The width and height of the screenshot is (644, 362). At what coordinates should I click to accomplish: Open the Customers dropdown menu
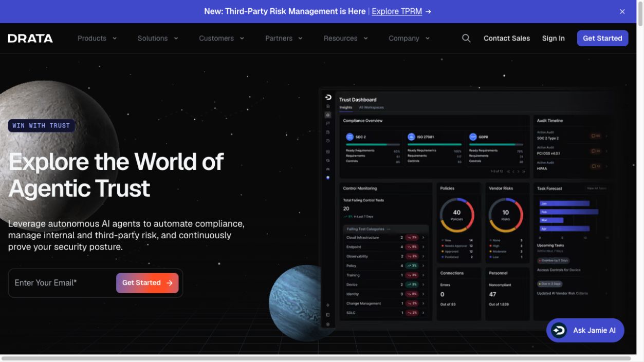(222, 39)
